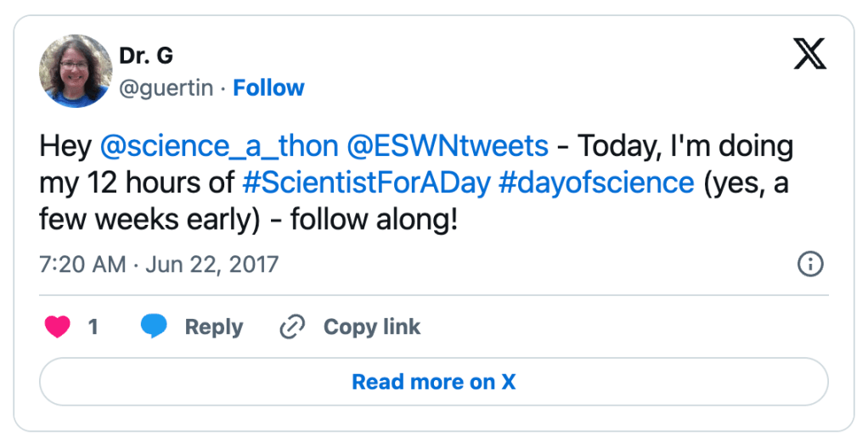The height and width of the screenshot is (442, 868).
Task: Open the info circle icon
Action: pyautogui.click(x=810, y=265)
